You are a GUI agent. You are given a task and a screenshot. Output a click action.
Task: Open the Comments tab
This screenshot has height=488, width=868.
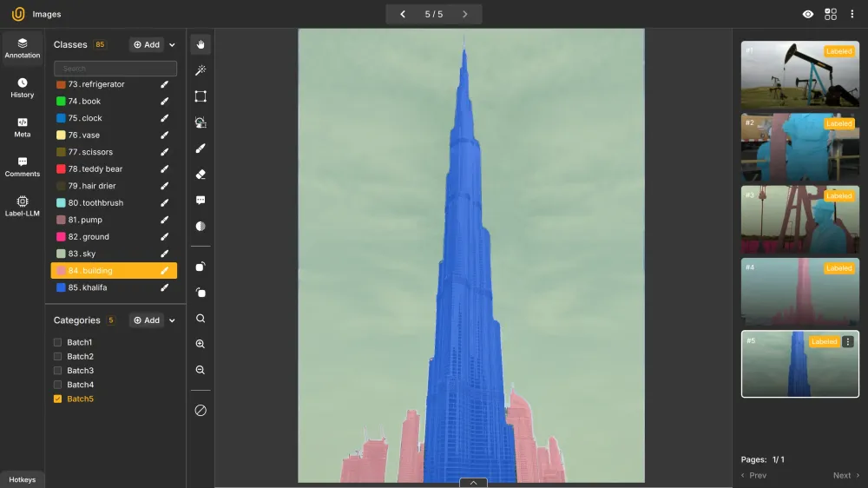(23, 167)
